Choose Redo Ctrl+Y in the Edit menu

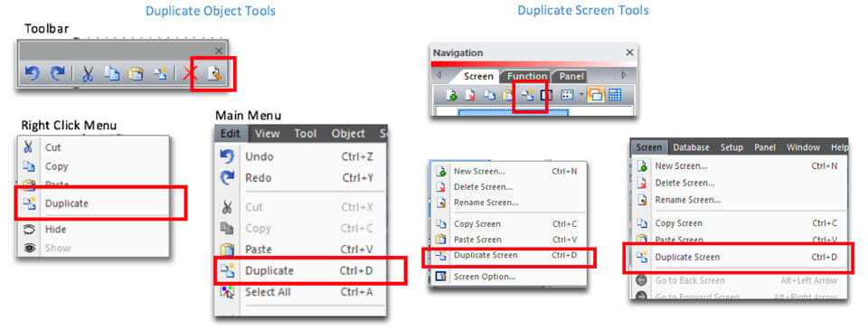(300, 178)
